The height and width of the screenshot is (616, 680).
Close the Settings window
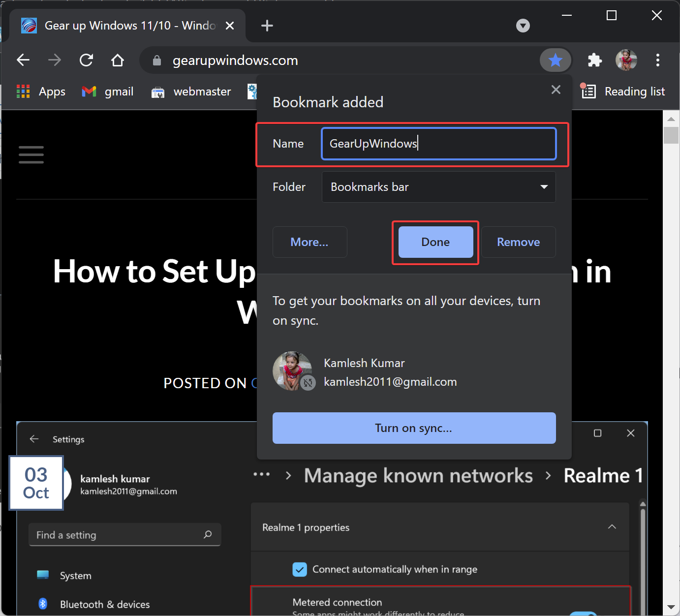[x=631, y=433]
